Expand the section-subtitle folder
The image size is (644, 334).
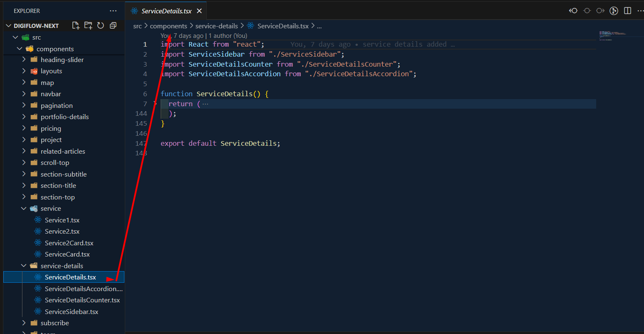pyautogui.click(x=24, y=174)
